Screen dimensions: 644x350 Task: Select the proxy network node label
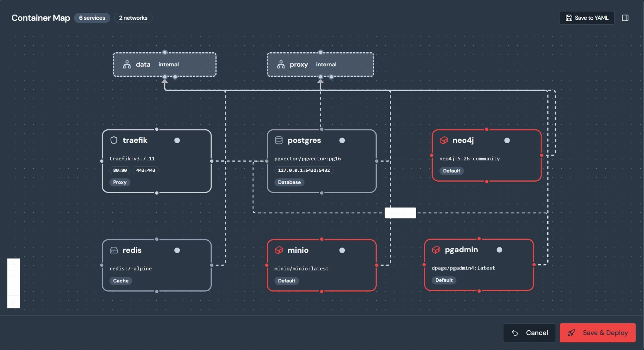click(299, 65)
